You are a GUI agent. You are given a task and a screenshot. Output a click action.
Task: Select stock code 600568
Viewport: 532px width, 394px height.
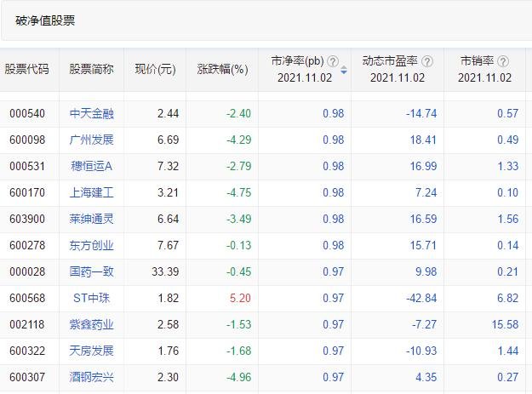point(27,298)
